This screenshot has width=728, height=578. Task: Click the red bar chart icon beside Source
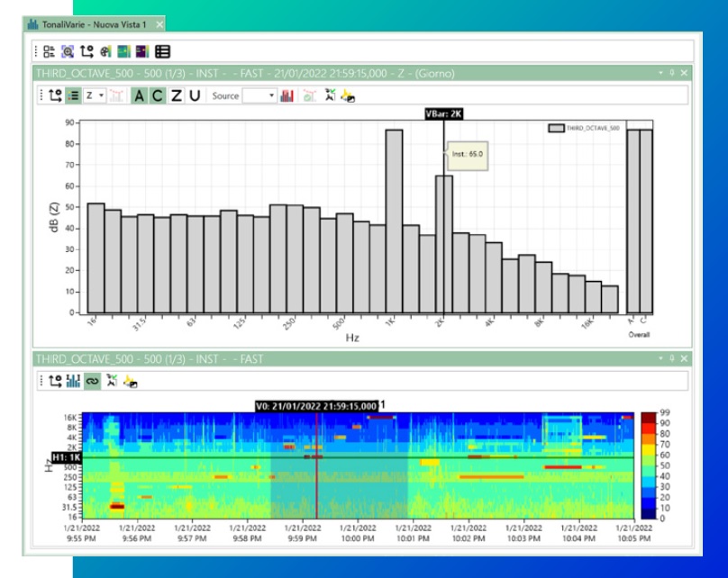click(287, 95)
